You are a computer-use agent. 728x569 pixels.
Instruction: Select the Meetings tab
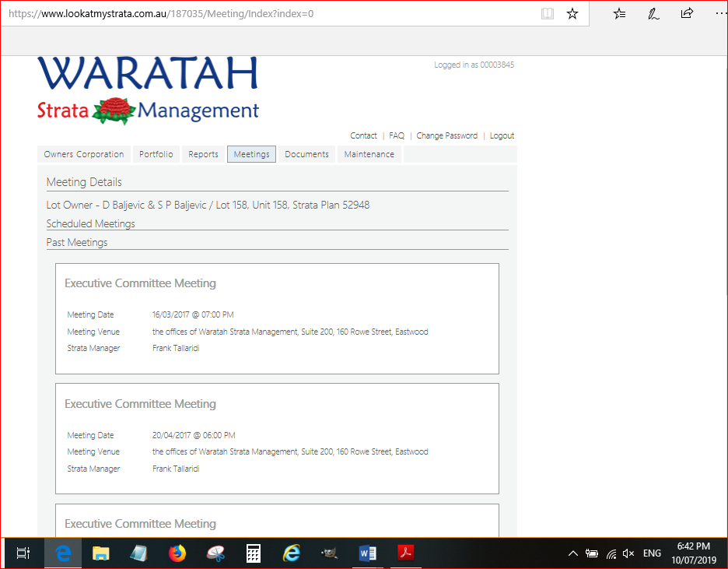point(252,154)
